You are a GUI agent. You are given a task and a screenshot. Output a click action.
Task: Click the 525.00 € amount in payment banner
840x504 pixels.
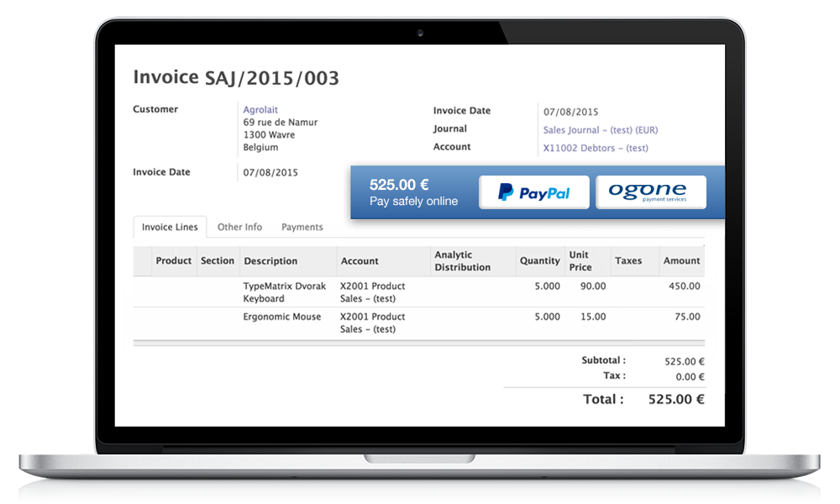pyautogui.click(x=399, y=186)
